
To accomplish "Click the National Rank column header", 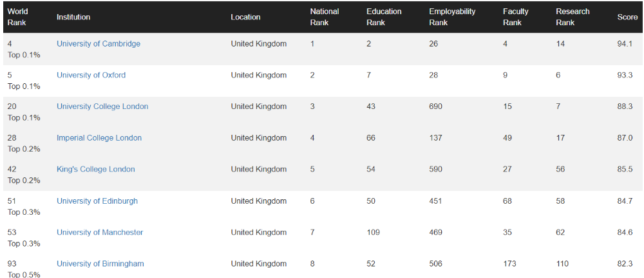I will click(x=325, y=17).
